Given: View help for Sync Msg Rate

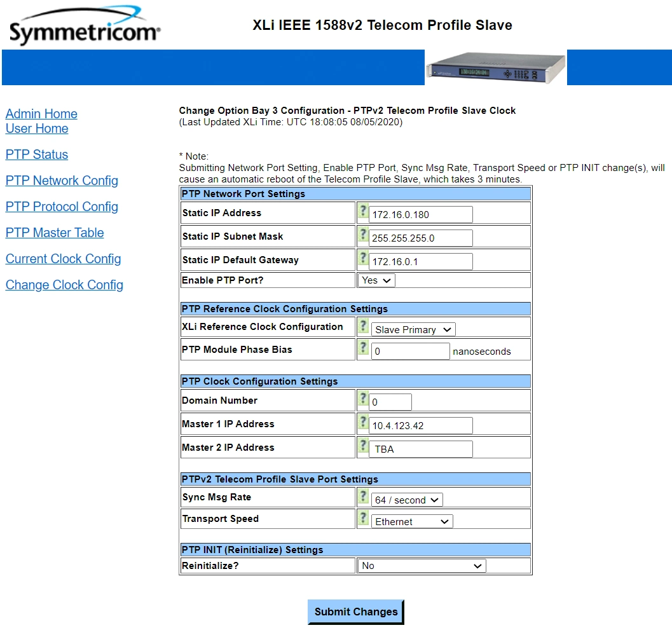Looking at the screenshot, I should pyautogui.click(x=363, y=496).
